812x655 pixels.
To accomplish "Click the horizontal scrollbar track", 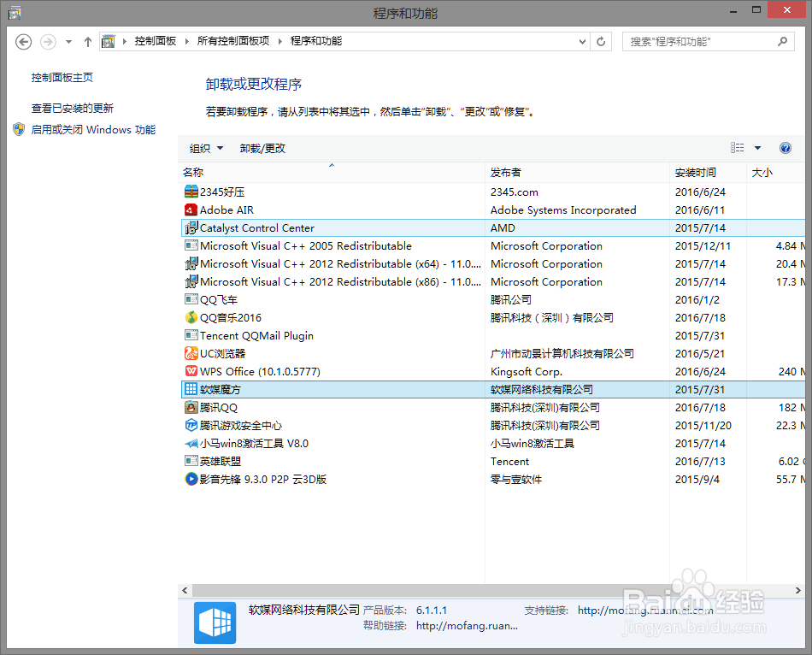I will (x=491, y=590).
